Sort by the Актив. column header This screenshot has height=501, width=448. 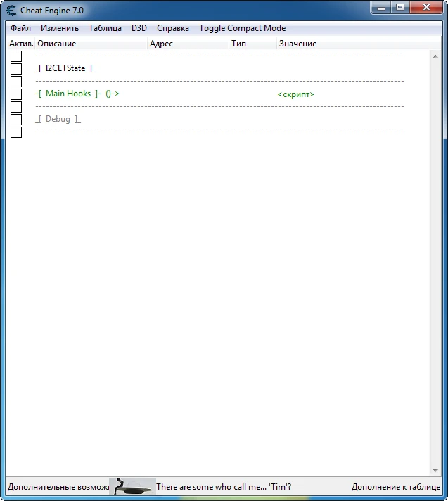coord(21,44)
